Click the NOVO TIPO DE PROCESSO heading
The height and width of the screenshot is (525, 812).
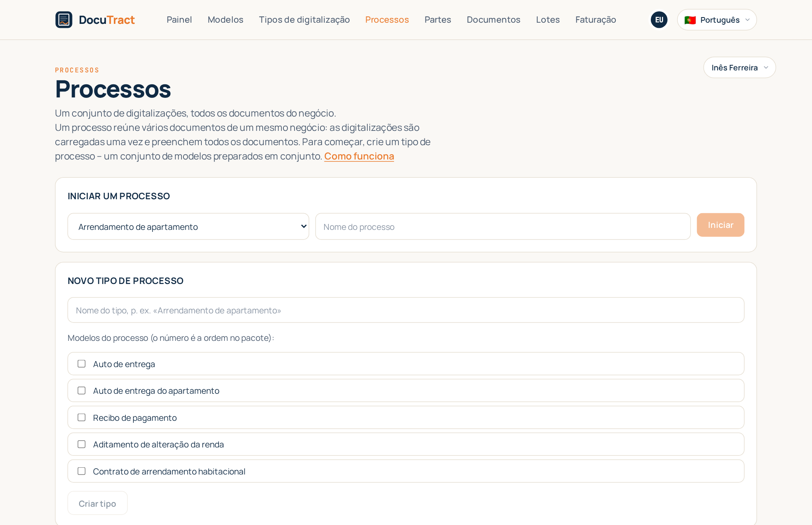point(125,281)
